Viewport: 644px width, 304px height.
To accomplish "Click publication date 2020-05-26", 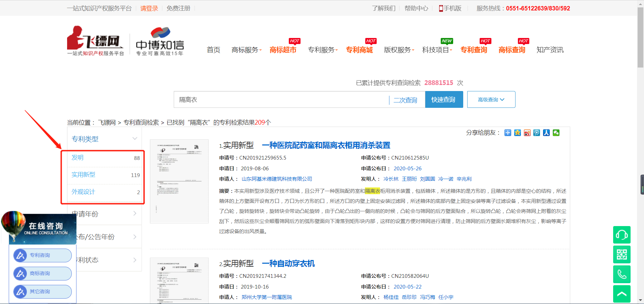I will coord(408,169).
